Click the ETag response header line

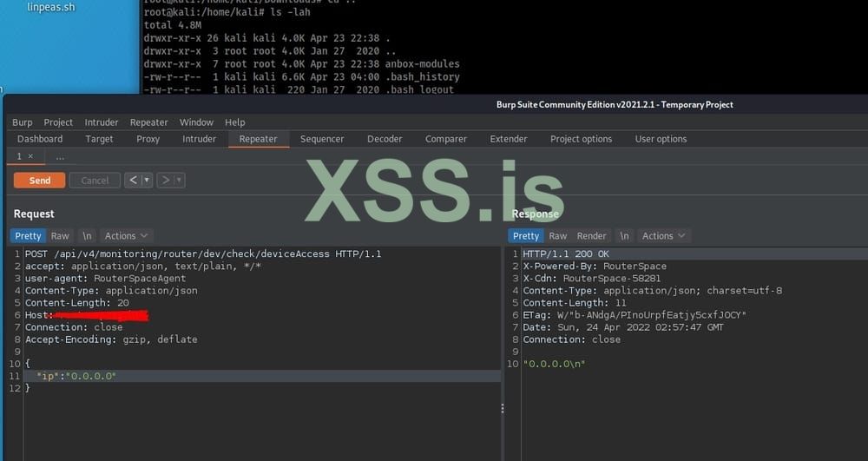tap(635, 315)
